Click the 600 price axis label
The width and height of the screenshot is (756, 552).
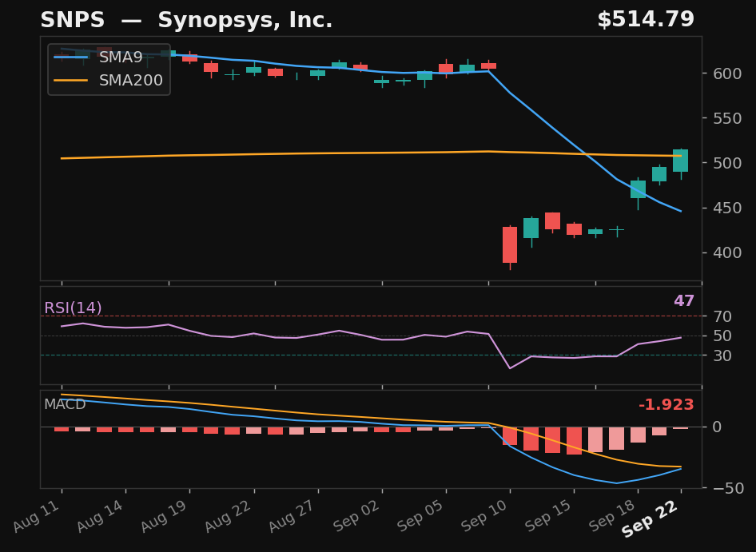[727, 73]
